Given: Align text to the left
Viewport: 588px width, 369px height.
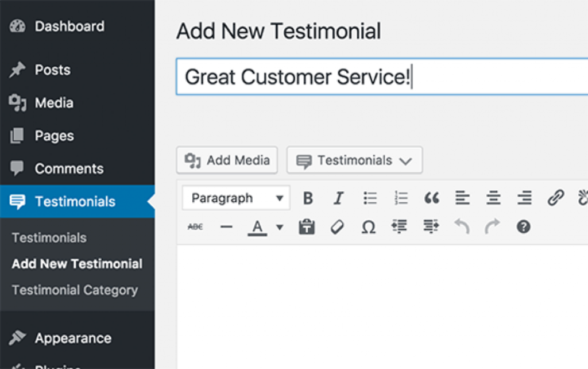Looking at the screenshot, I should (462, 198).
